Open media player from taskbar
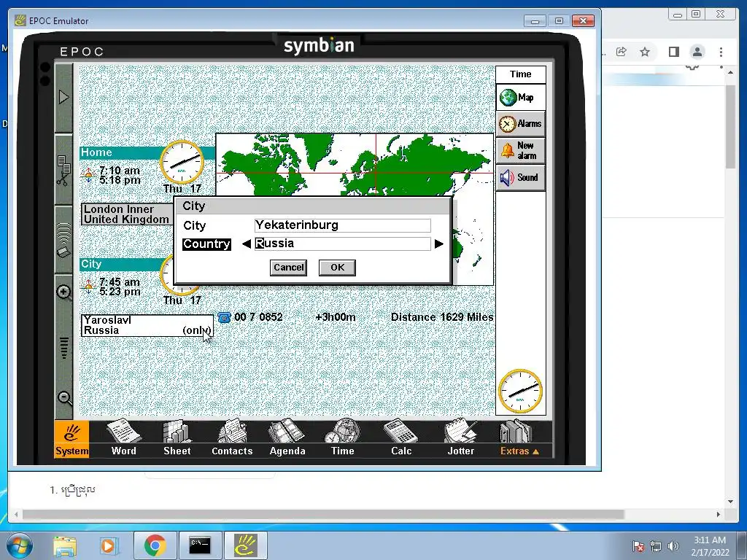Image resolution: width=747 pixels, height=560 pixels. tap(108, 545)
